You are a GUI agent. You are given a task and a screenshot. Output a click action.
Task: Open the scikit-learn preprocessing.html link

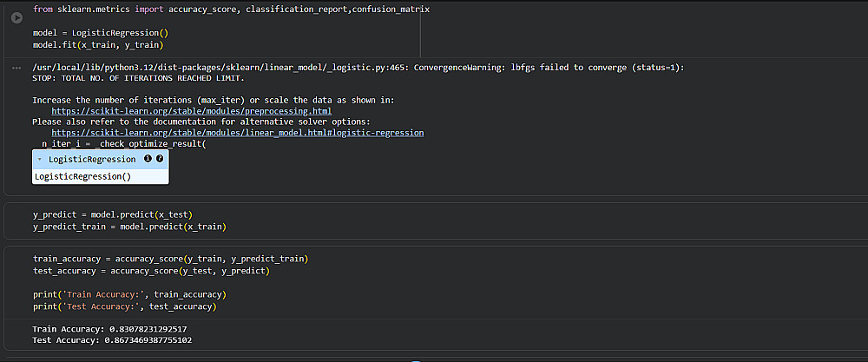(191, 111)
